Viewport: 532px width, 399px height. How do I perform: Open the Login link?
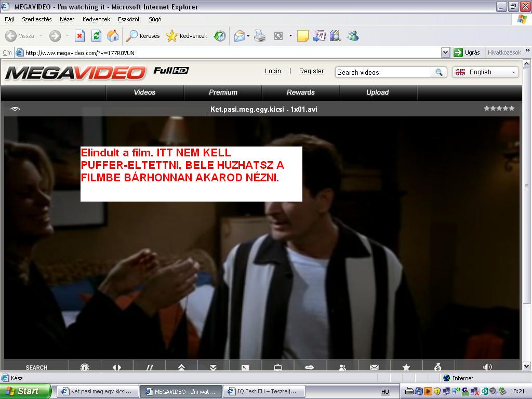pos(273,71)
